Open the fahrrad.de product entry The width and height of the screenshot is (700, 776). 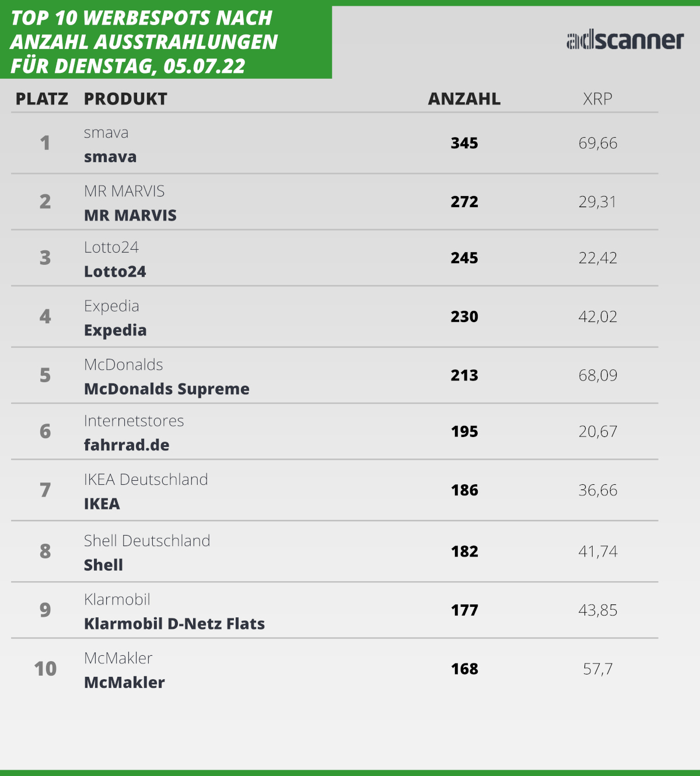tap(127, 445)
